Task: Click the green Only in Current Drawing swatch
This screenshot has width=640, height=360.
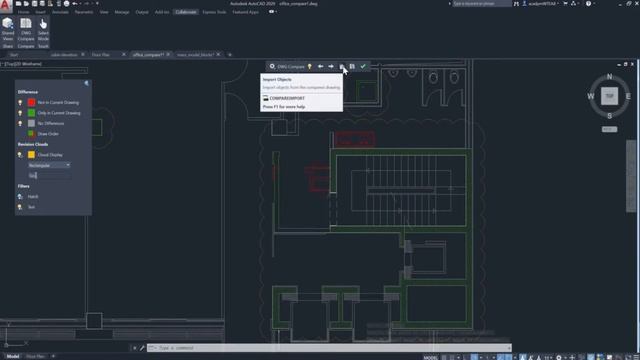Action: tap(31, 113)
